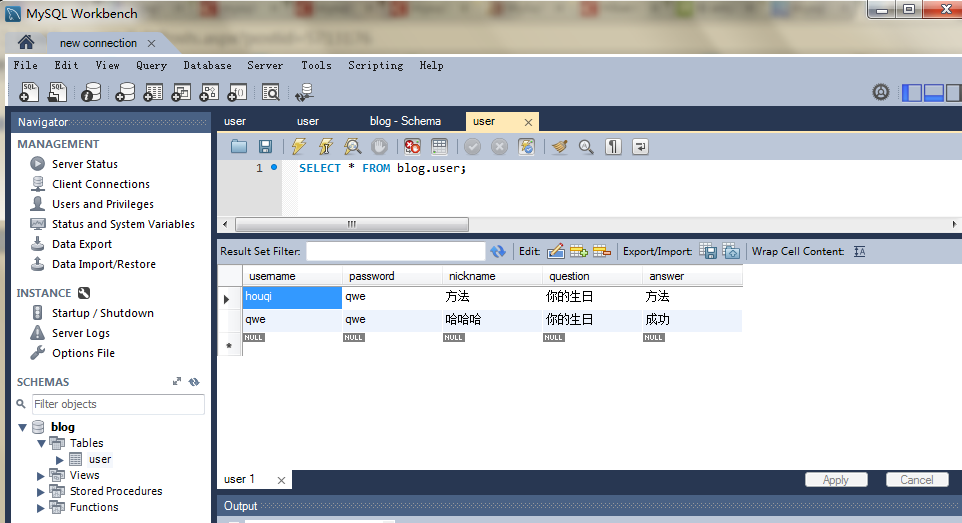Toggle the bottom output panel visibility

[933, 93]
